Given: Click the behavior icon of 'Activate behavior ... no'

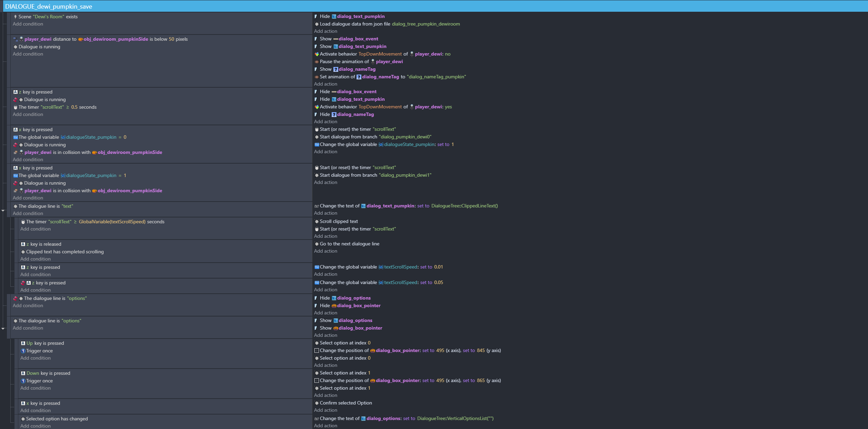Looking at the screenshot, I should (316, 54).
